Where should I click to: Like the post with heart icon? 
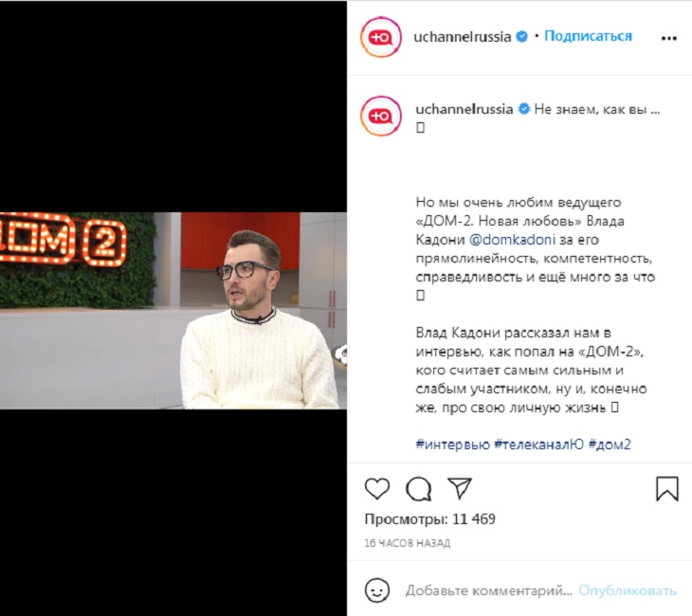[x=377, y=488]
